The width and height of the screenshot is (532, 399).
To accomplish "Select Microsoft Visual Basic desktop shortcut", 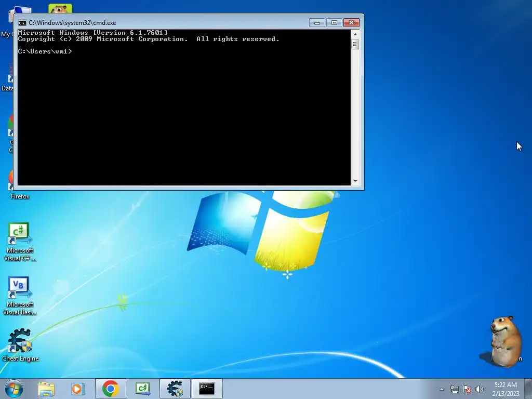I will coord(20,296).
